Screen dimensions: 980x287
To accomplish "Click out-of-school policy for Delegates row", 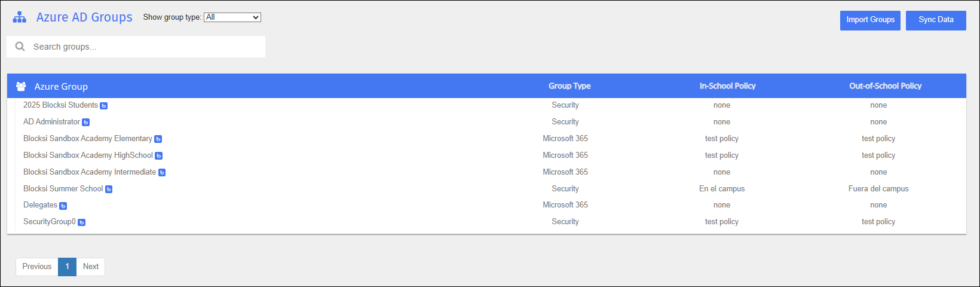I will [878, 205].
